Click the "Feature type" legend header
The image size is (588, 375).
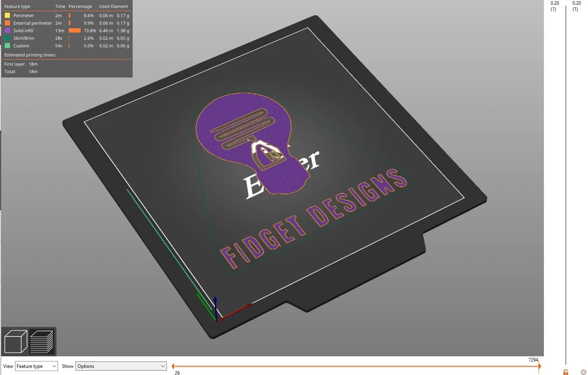click(x=17, y=6)
